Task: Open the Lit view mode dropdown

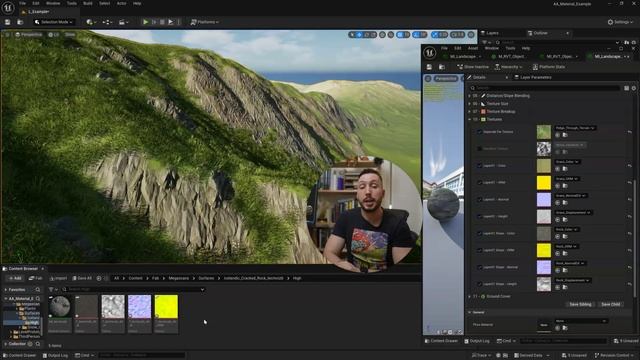Action: [53, 35]
